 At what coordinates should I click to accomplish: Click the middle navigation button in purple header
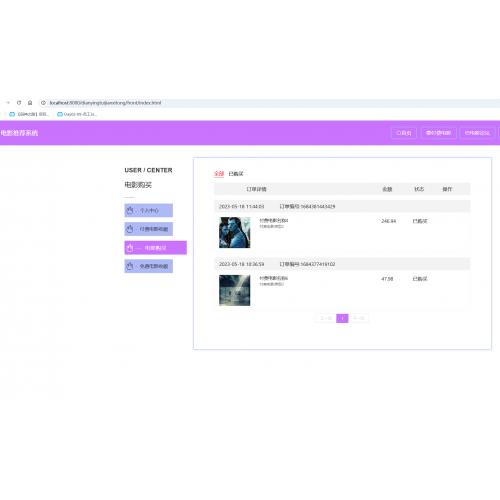(x=439, y=133)
